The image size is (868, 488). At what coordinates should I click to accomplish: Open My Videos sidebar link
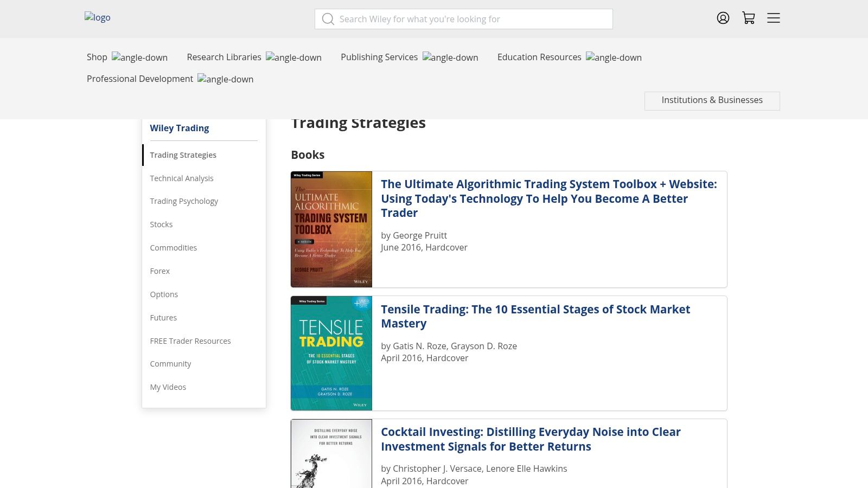click(168, 387)
